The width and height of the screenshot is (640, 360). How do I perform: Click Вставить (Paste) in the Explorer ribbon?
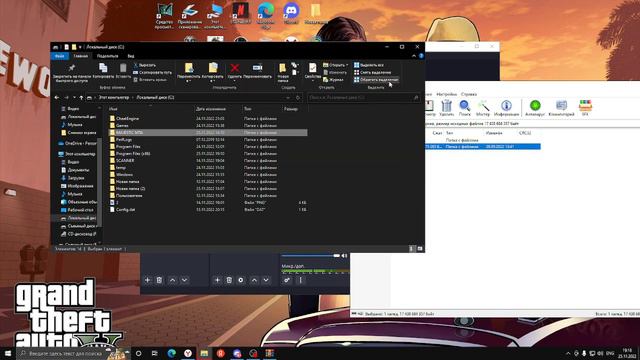click(x=123, y=71)
